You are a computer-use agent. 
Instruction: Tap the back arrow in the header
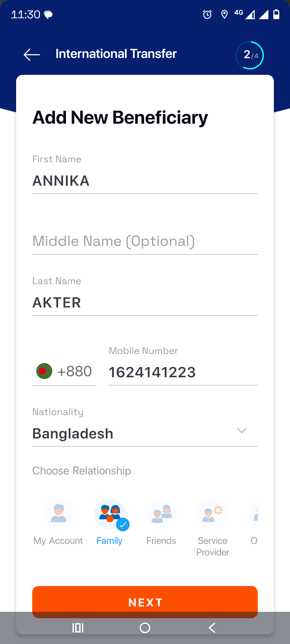click(x=32, y=54)
